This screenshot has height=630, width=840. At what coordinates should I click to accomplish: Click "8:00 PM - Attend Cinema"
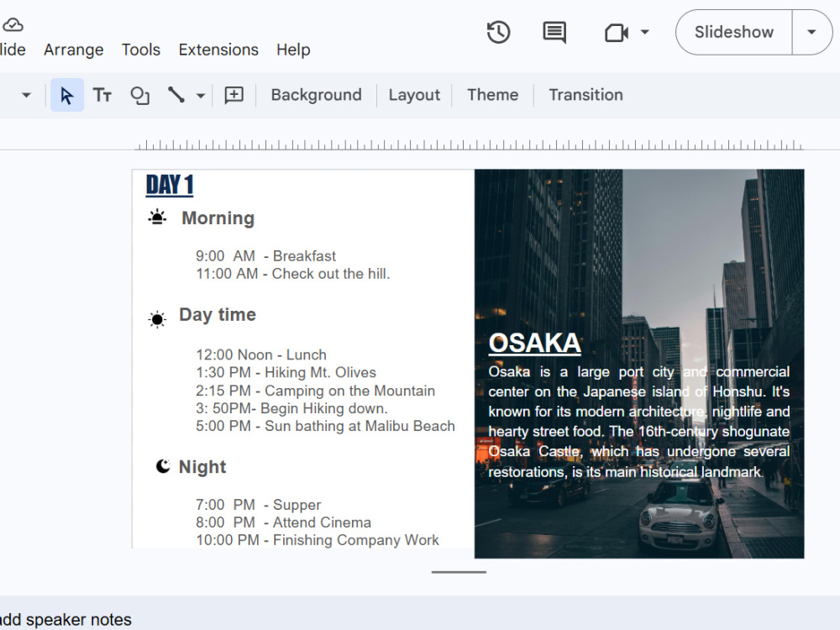(283, 522)
